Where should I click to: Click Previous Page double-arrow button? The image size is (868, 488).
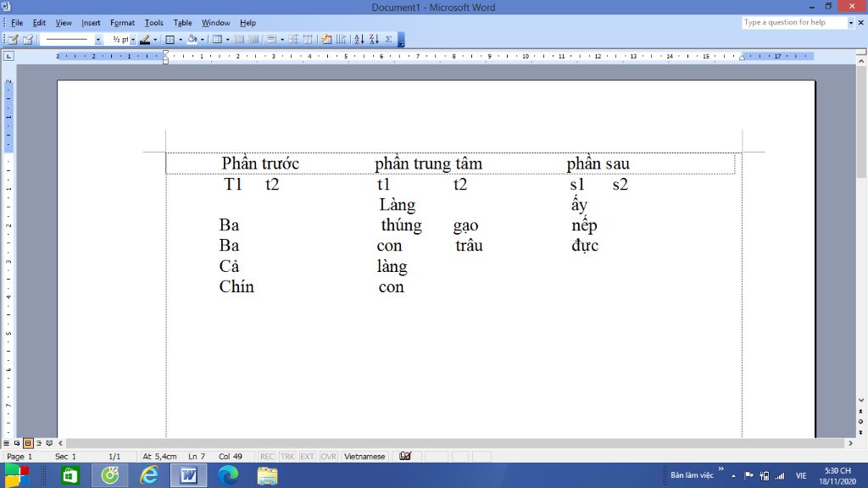[x=861, y=412]
